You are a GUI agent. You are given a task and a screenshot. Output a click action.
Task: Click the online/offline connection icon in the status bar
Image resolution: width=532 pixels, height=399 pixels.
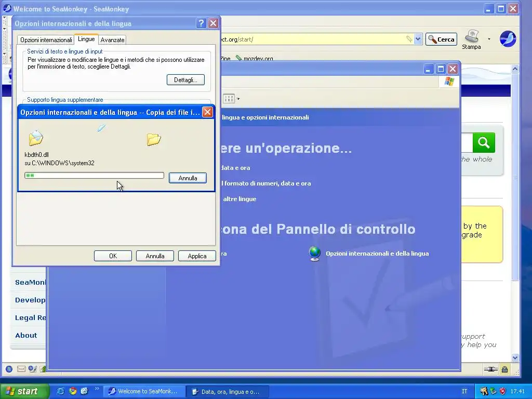click(x=490, y=369)
